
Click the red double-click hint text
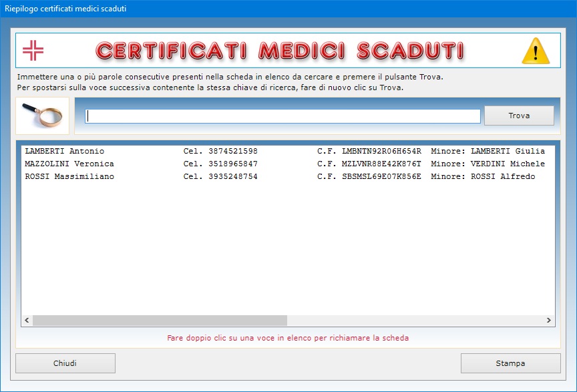(288, 338)
